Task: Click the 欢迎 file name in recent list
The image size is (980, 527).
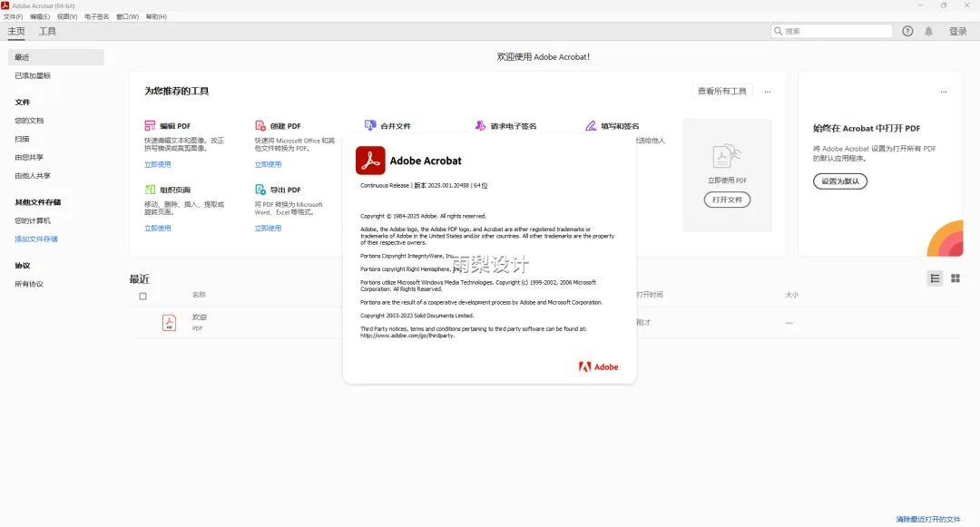Action: click(200, 317)
